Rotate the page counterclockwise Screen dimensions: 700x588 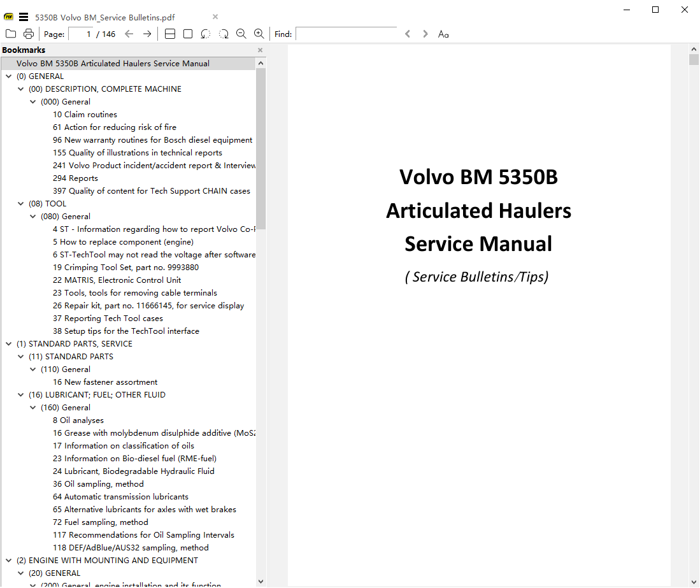(x=205, y=34)
